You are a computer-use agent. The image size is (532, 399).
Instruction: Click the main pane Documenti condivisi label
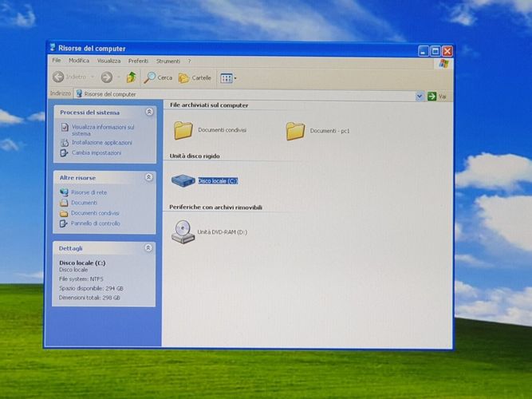coord(223,130)
